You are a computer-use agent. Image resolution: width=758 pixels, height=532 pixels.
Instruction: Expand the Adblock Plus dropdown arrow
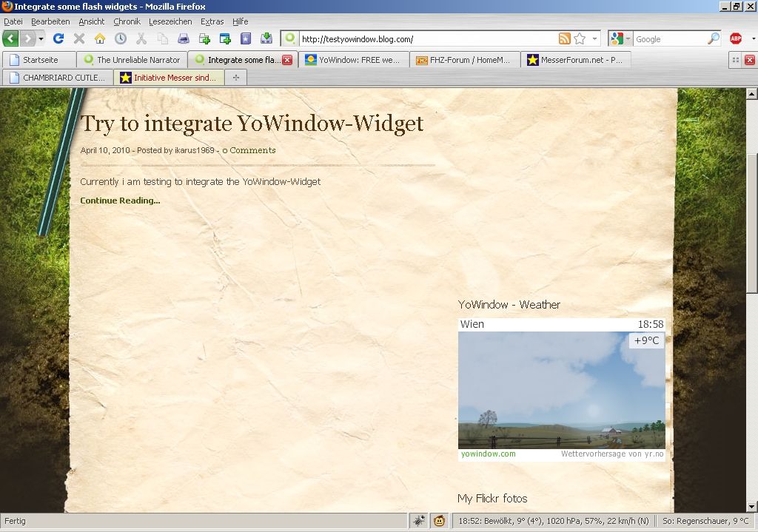(x=753, y=38)
